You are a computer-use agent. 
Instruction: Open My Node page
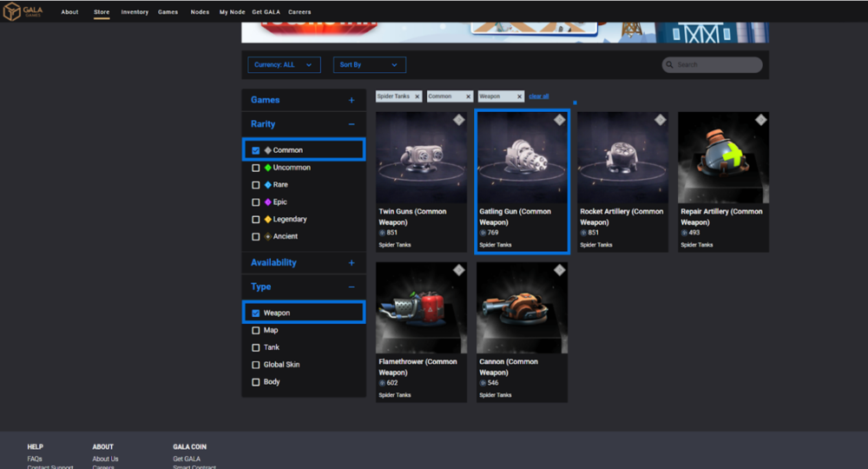[232, 11]
